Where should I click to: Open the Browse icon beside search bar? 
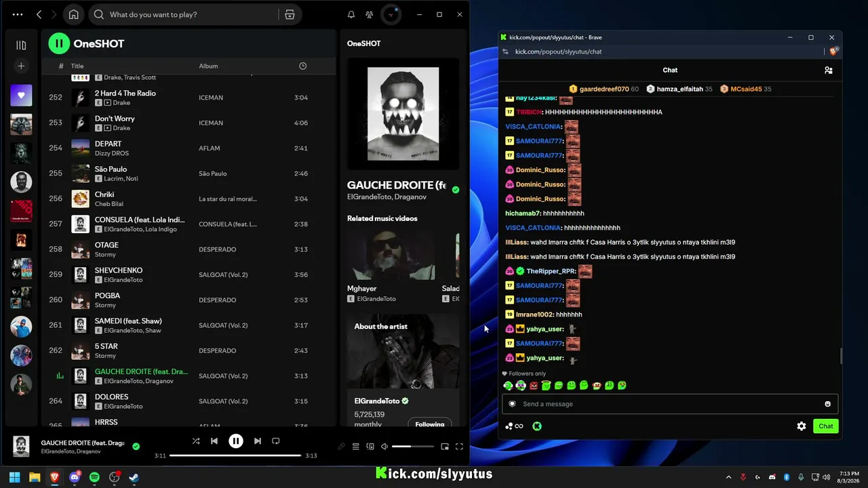tap(290, 14)
